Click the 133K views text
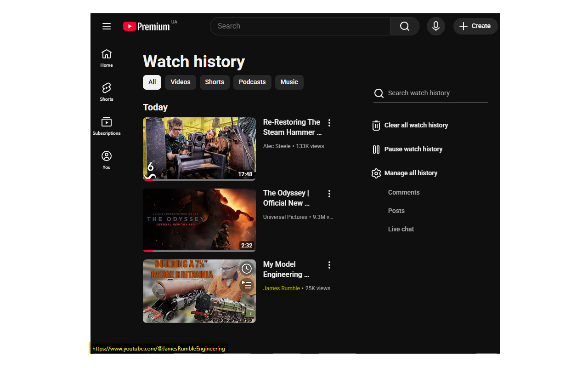 [x=310, y=146]
